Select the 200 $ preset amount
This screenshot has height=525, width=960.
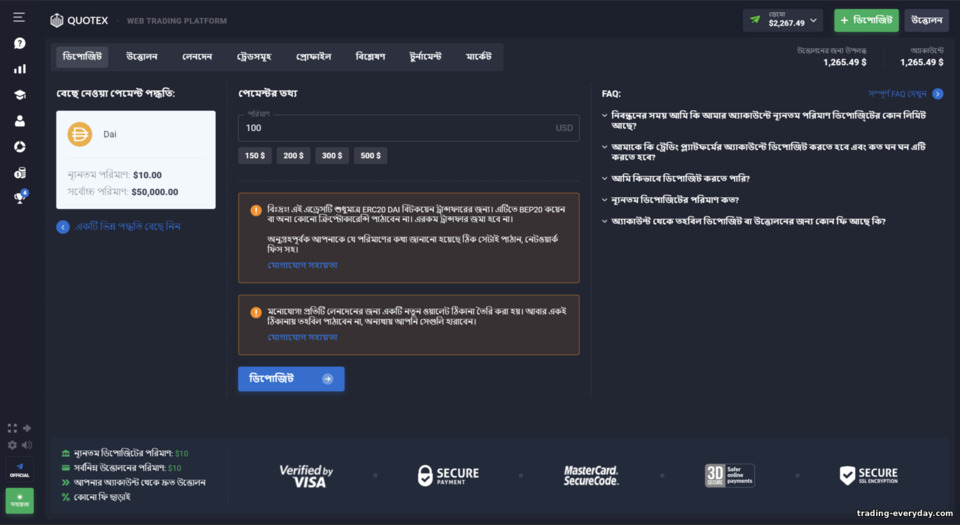[x=293, y=155]
